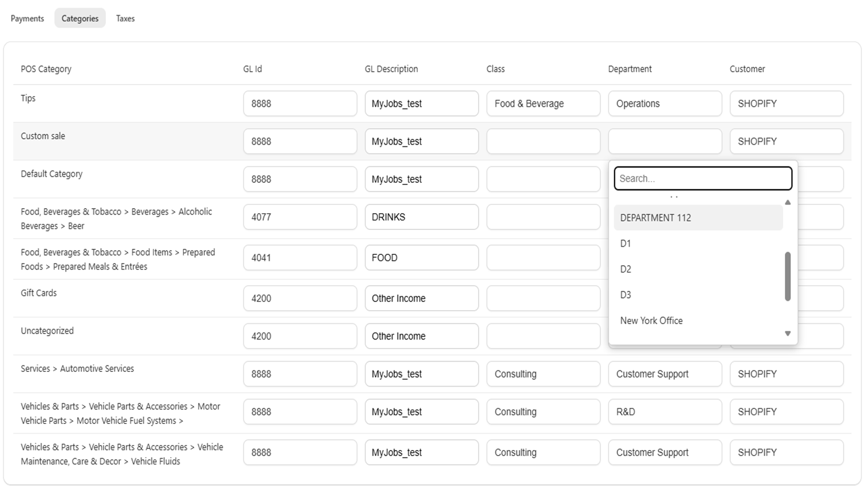
Task: Click the Search field in the dropdown
Action: pos(702,178)
